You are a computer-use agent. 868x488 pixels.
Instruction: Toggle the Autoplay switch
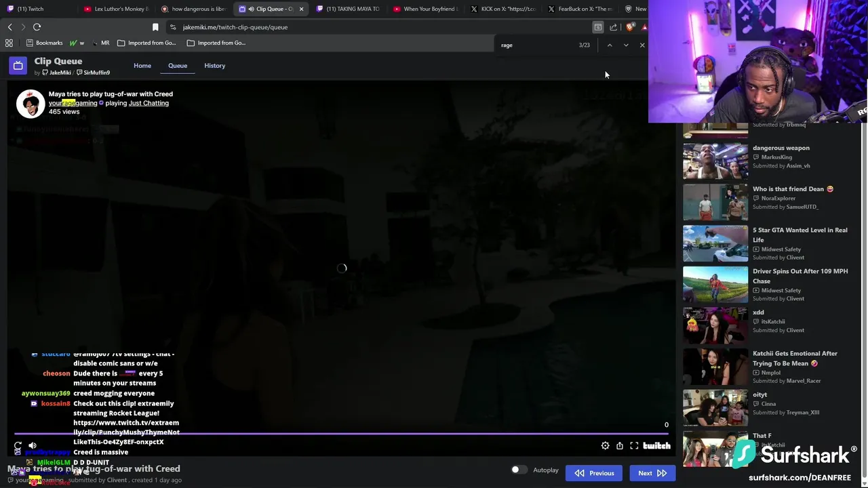(x=519, y=470)
